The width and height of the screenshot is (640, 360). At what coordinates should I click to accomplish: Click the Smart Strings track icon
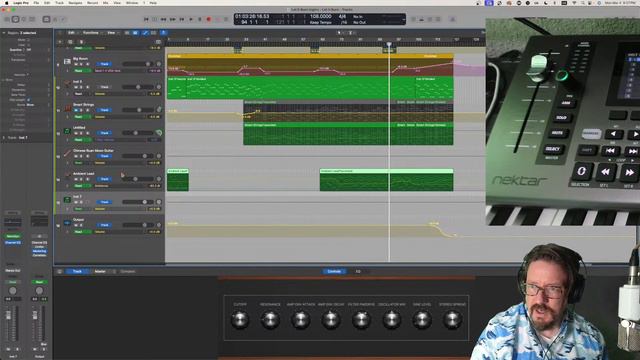(x=67, y=108)
